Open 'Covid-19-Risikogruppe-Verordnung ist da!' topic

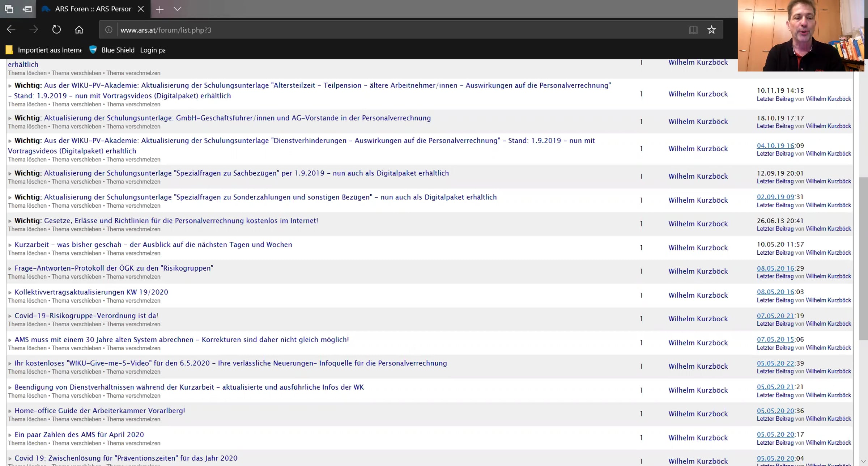pyautogui.click(x=86, y=315)
